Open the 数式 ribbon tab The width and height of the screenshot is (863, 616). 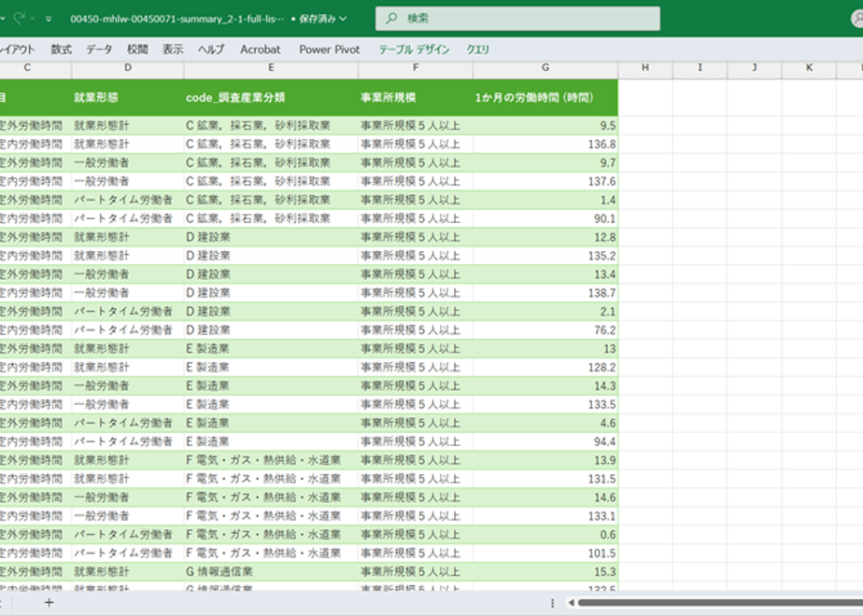61,49
